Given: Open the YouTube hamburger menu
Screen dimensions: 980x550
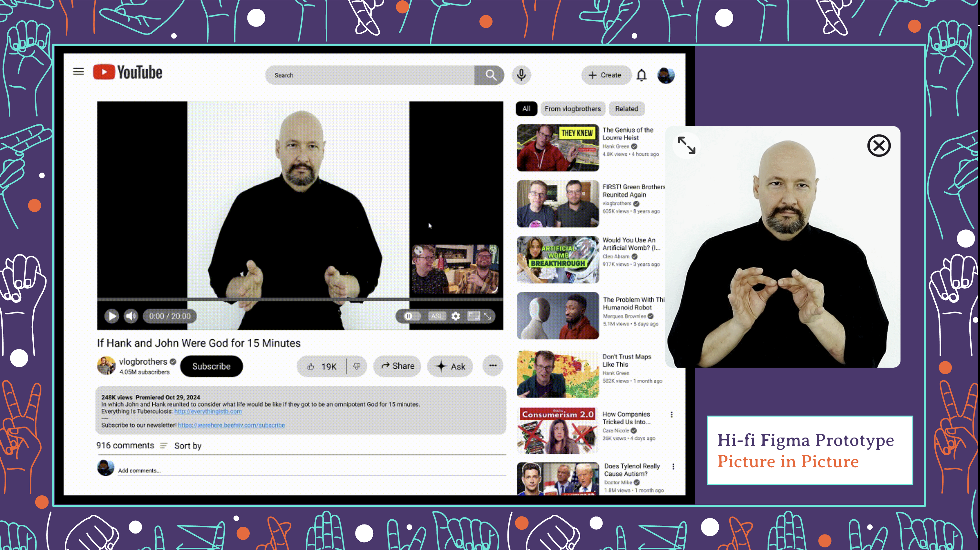Looking at the screenshot, I should coord(78,71).
